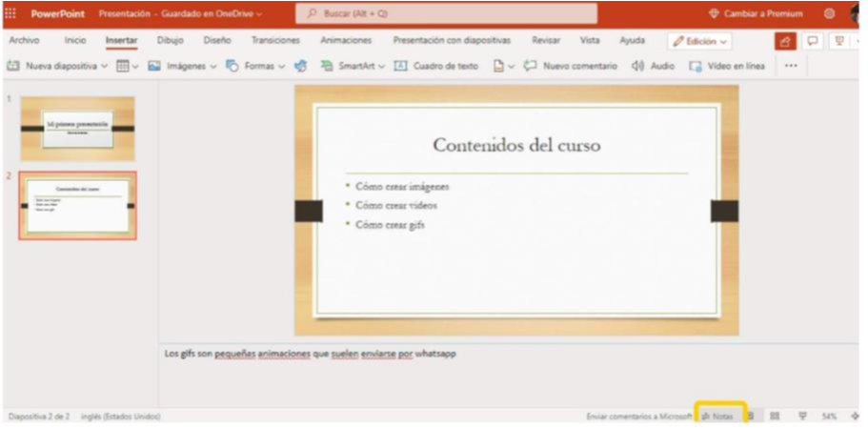This screenshot has height=429, width=868.
Task: Open the settings gear icon
Action: 829,13
